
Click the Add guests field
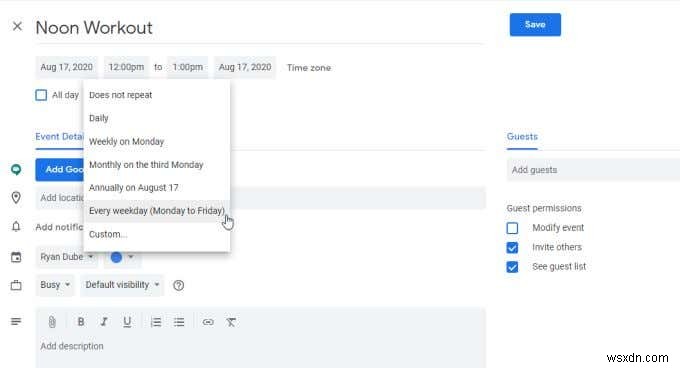(x=593, y=170)
